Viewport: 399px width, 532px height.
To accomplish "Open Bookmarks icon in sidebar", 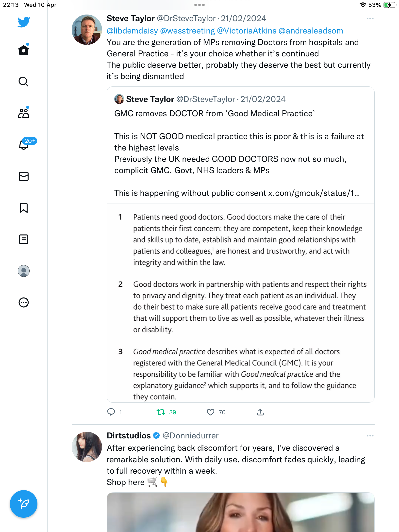I will click(24, 208).
